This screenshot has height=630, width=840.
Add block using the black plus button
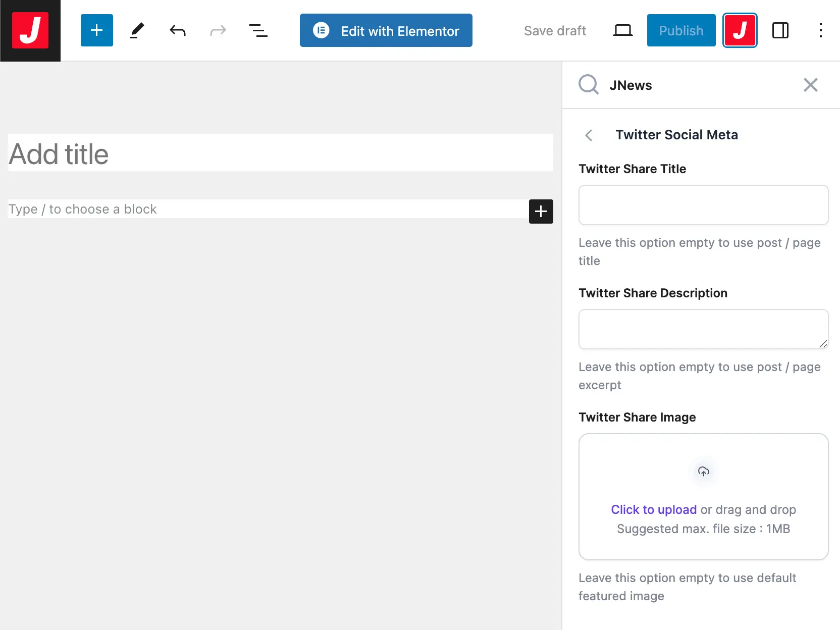(x=541, y=212)
